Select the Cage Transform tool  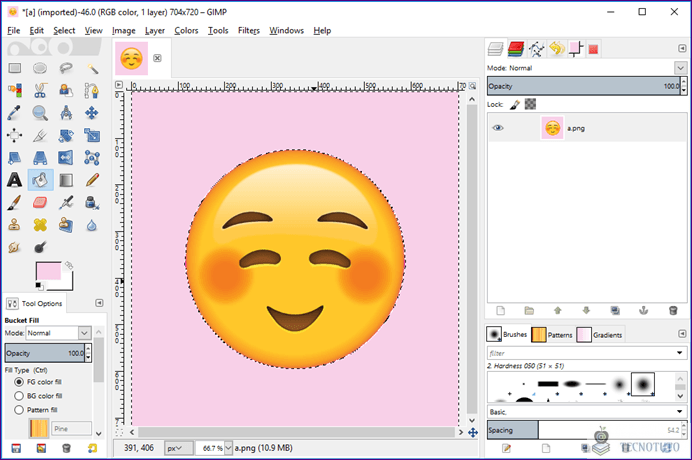point(92,158)
